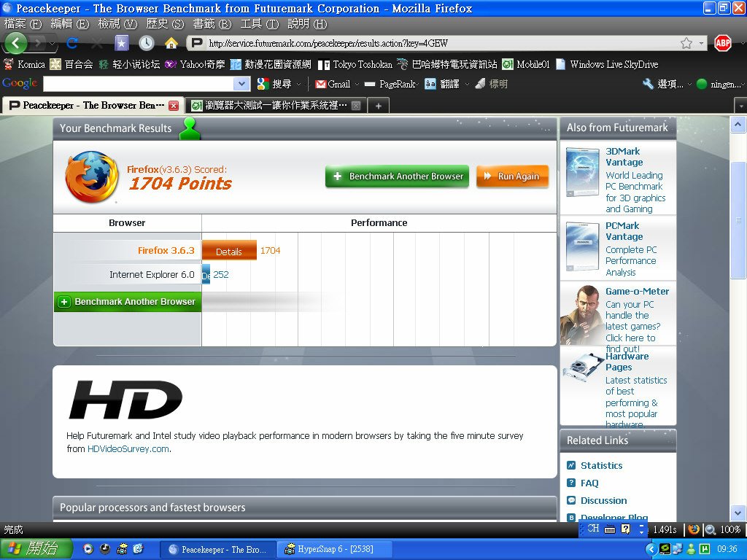Expand the hidden system tray icons arrow
The width and height of the screenshot is (747, 560).
tap(650, 550)
